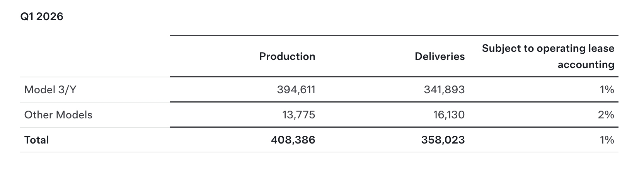Select the Model 3/Y row label
This screenshot has height=171, width=644.
50,90
